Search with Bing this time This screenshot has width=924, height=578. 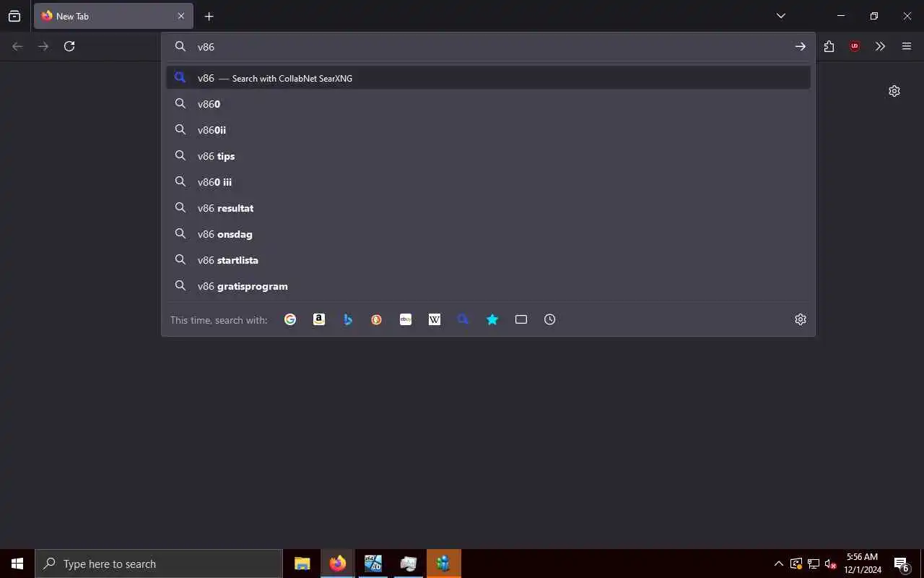tap(348, 319)
